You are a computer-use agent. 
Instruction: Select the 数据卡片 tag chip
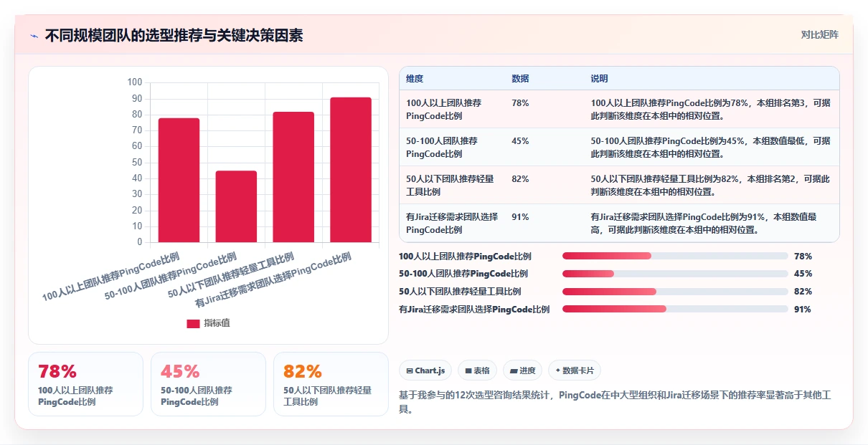point(574,370)
